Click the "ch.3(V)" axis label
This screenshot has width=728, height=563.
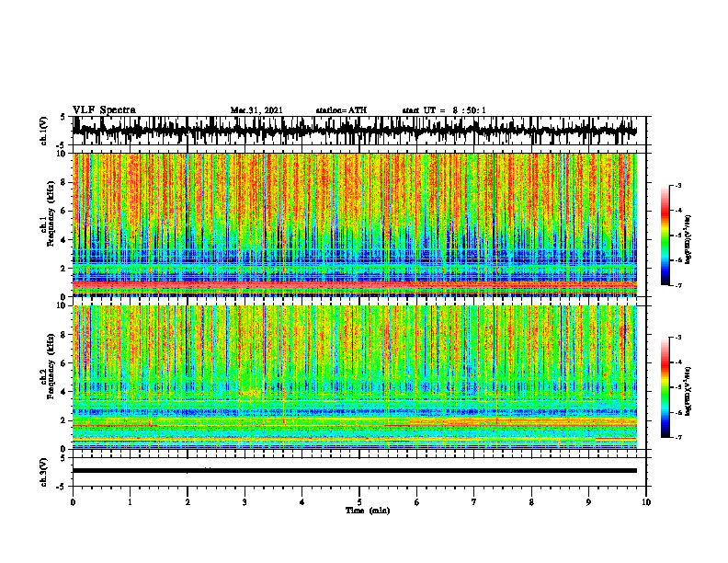[44, 472]
